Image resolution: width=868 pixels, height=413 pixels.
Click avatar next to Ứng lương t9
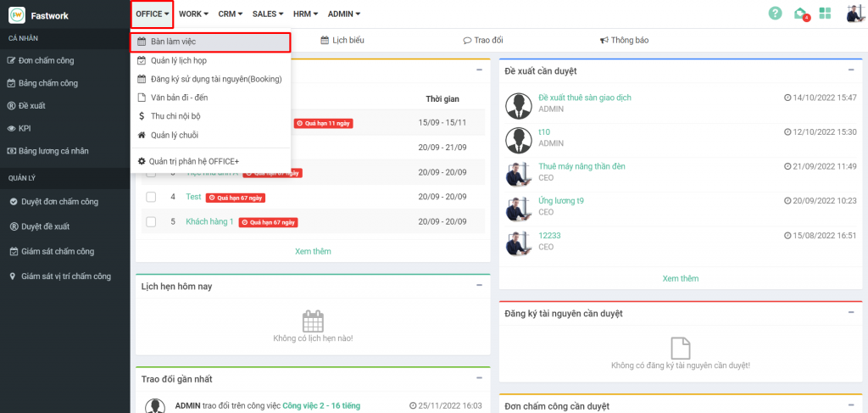[x=518, y=209]
